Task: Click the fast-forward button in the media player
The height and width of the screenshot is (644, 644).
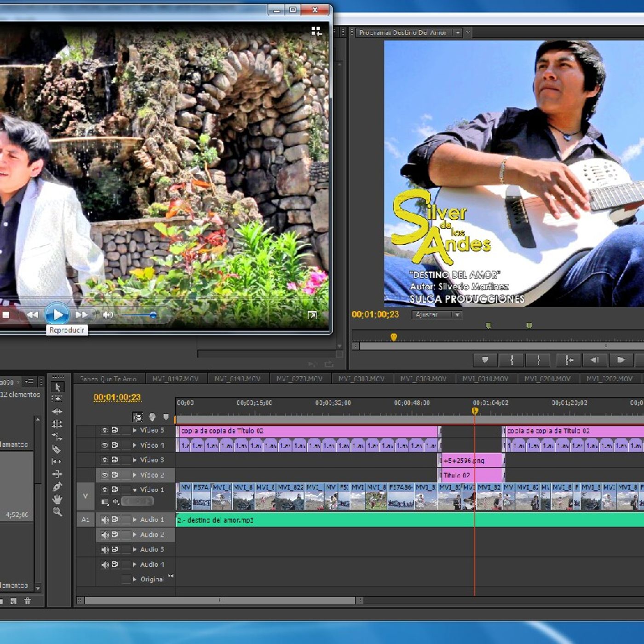Action: point(82,315)
